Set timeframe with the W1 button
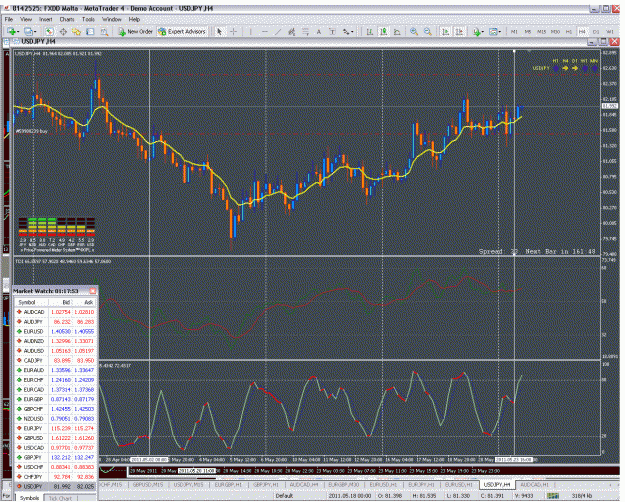The image size is (625, 502). point(610,31)
